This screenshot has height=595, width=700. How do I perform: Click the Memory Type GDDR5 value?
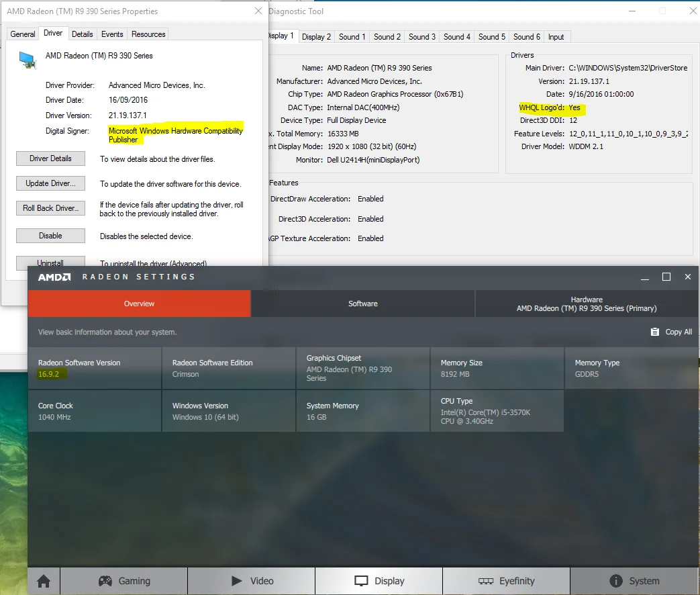pos(587,374)
